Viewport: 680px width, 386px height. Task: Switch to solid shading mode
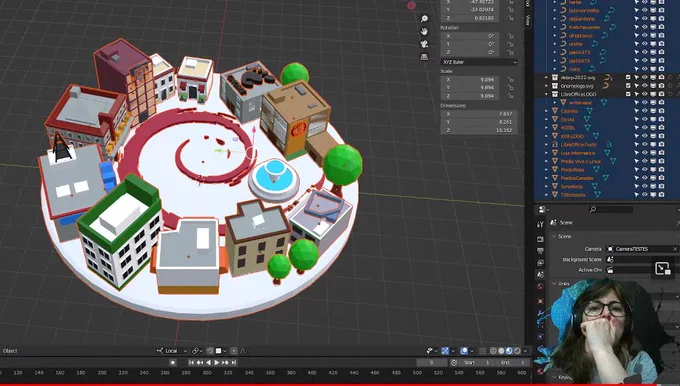(501, 351)
